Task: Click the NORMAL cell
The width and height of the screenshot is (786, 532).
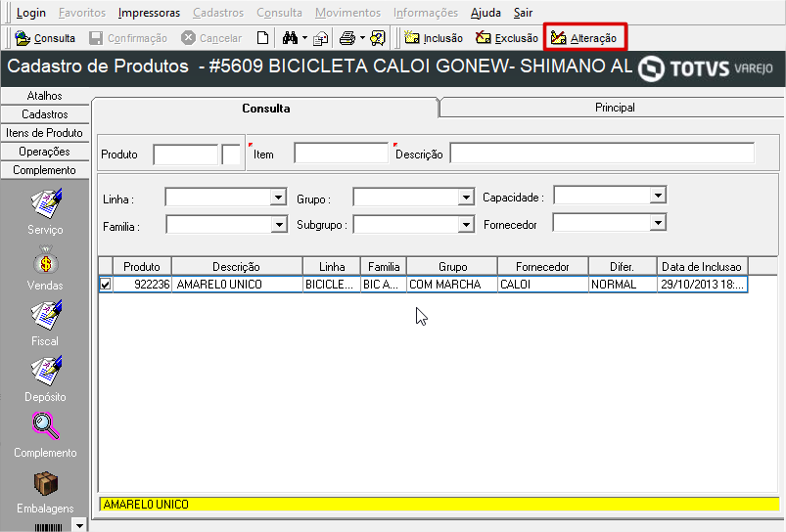Action: click(623, 284)
